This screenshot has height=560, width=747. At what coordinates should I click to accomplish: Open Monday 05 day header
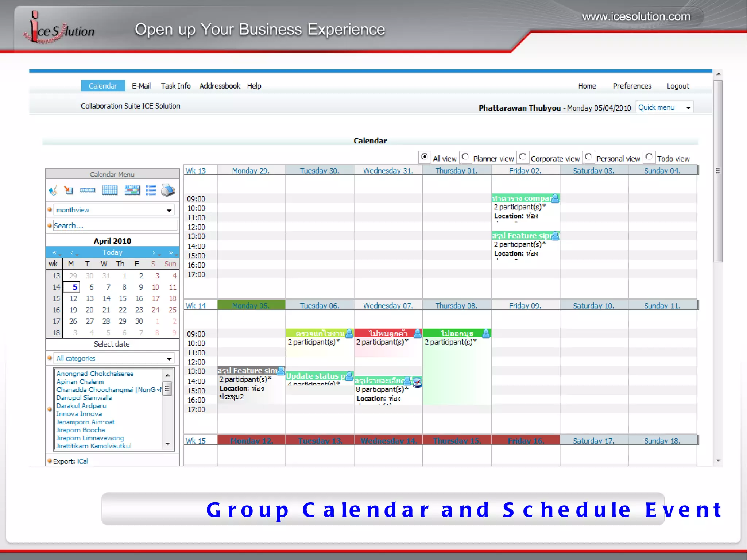point(251,306)
